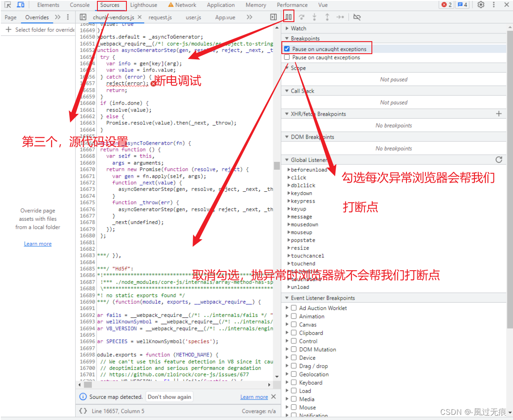Collapse Event Listener Breakpoints section
513x420 pixels.
click(x=287, y=297)
